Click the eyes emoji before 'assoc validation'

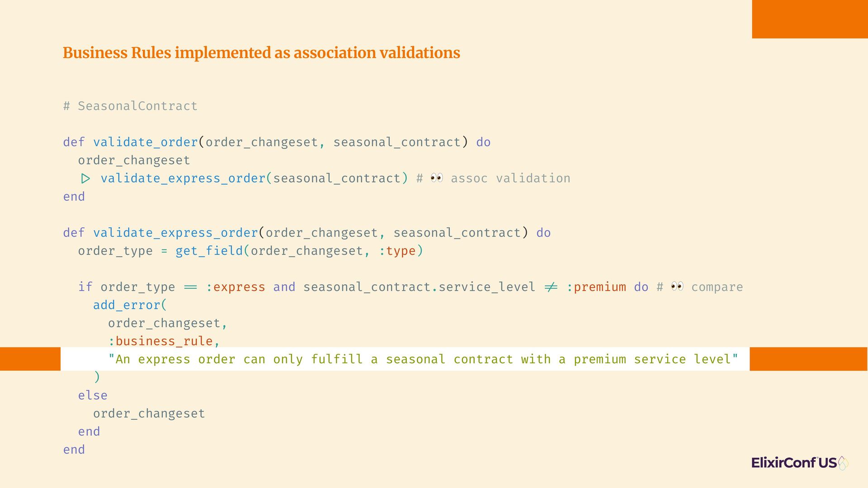coord(437,178)
